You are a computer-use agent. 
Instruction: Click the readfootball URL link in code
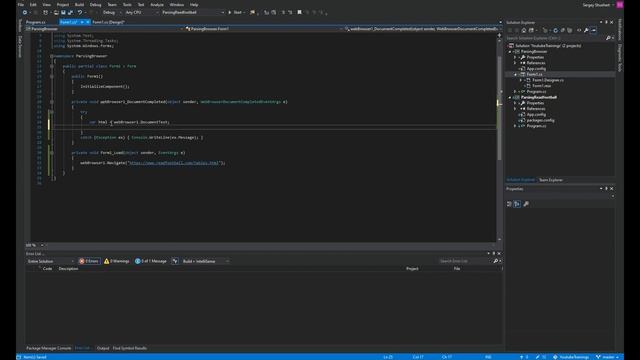[x=173, y=163]
